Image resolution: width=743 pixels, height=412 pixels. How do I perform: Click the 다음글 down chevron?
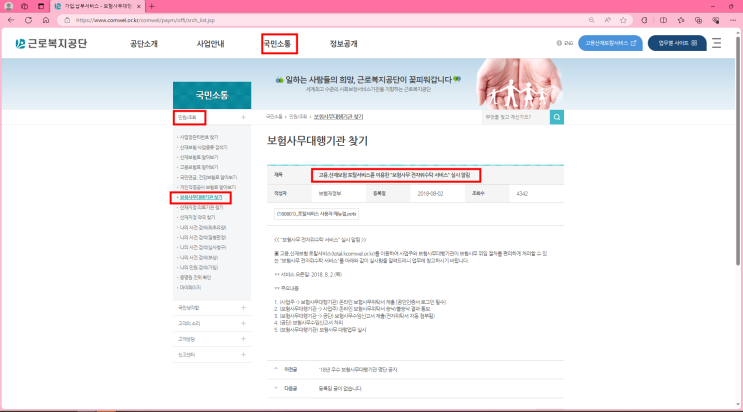coord(276,388)
